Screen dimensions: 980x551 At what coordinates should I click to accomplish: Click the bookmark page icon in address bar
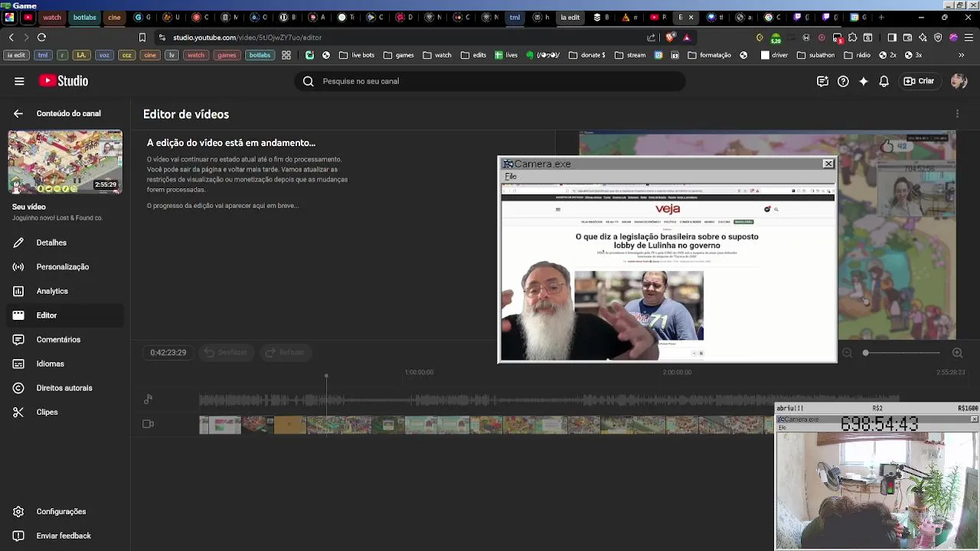[142, 37]
